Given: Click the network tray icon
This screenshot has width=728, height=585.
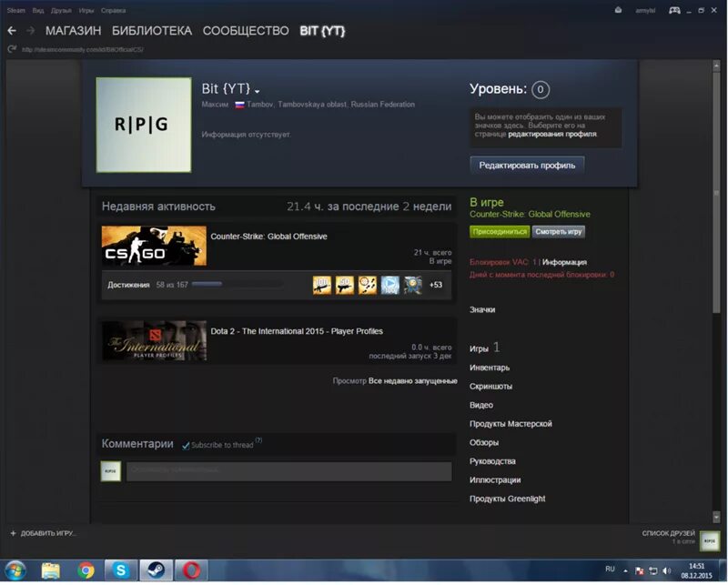Looking at the screenshot, I should coord(653,570).
